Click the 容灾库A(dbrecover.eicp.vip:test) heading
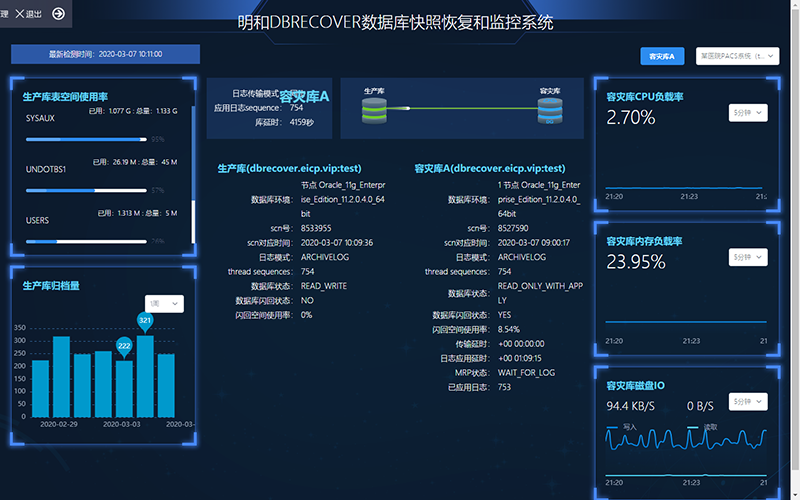This screenshot has height=500, width=800. pos(490,168)
